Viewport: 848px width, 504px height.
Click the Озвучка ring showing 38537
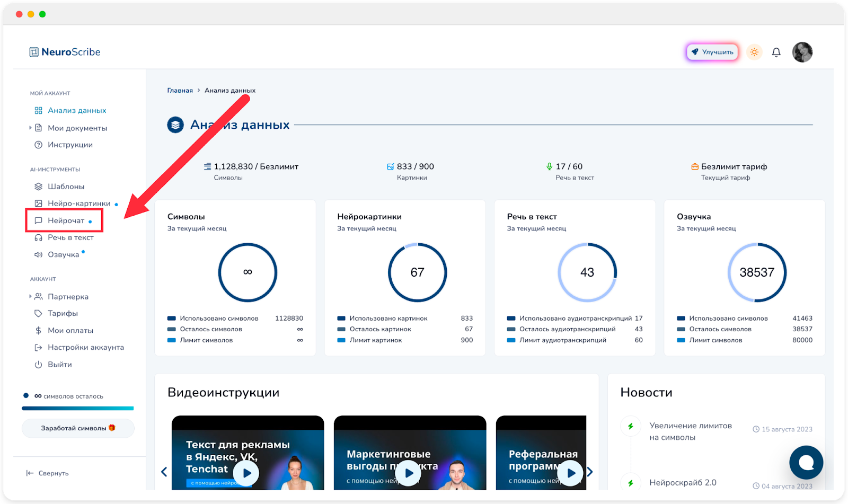point(757,272)
